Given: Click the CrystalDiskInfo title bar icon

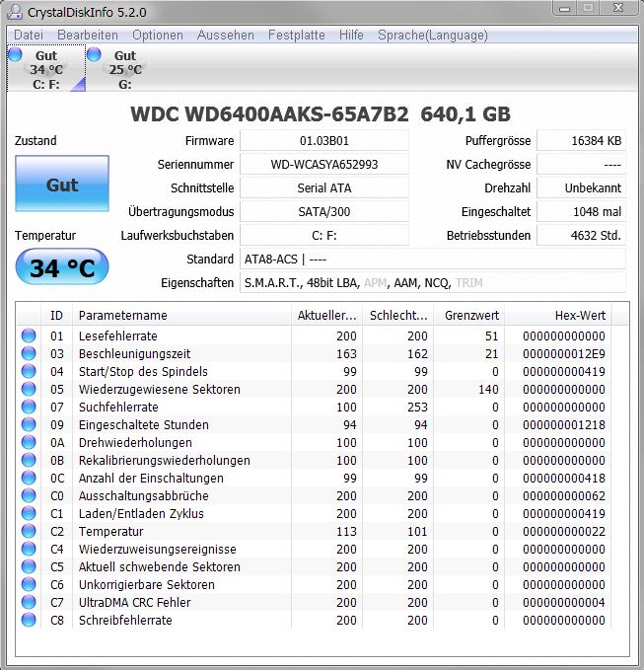Looking at the screenshot, I should 15,12.
